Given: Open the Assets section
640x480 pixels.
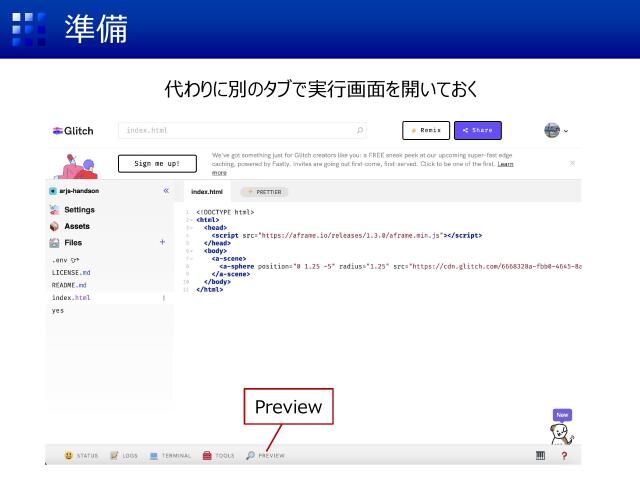Looking at the screenshot, I should (75, 226).
